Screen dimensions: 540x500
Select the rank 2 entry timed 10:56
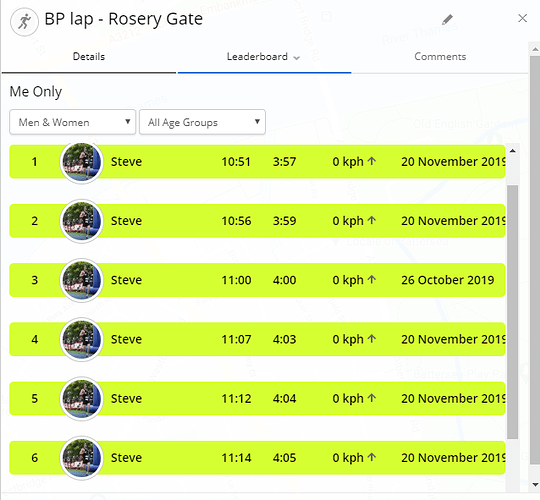tap(257, 221)
